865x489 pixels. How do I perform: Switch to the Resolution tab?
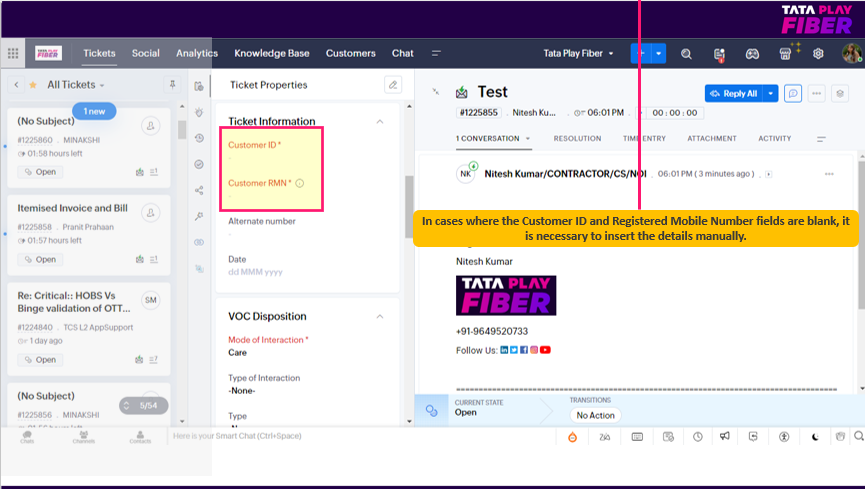click(x=577, y=139)
